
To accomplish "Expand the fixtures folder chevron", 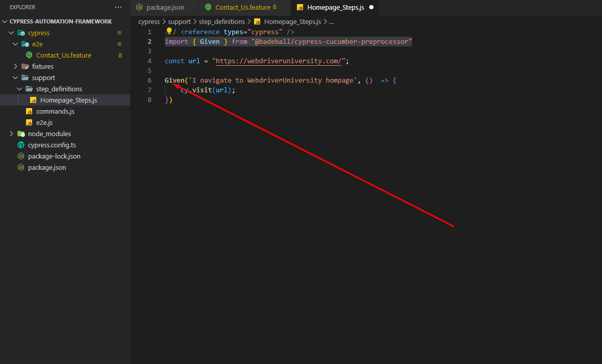I will click(x=15, y=66).
